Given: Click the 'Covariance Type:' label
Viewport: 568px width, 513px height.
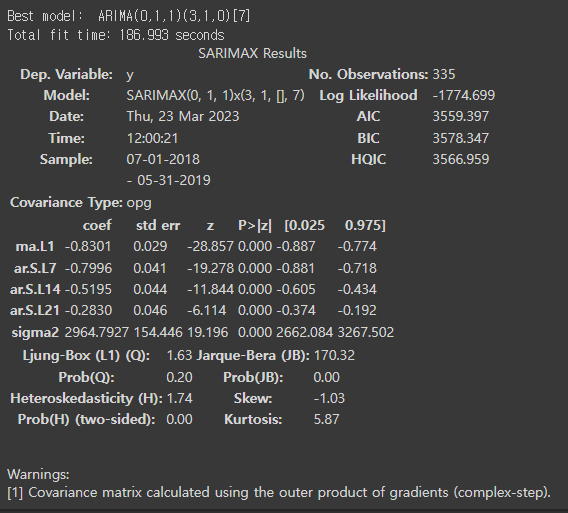Looking at the screenshot, I should point(66,203).
